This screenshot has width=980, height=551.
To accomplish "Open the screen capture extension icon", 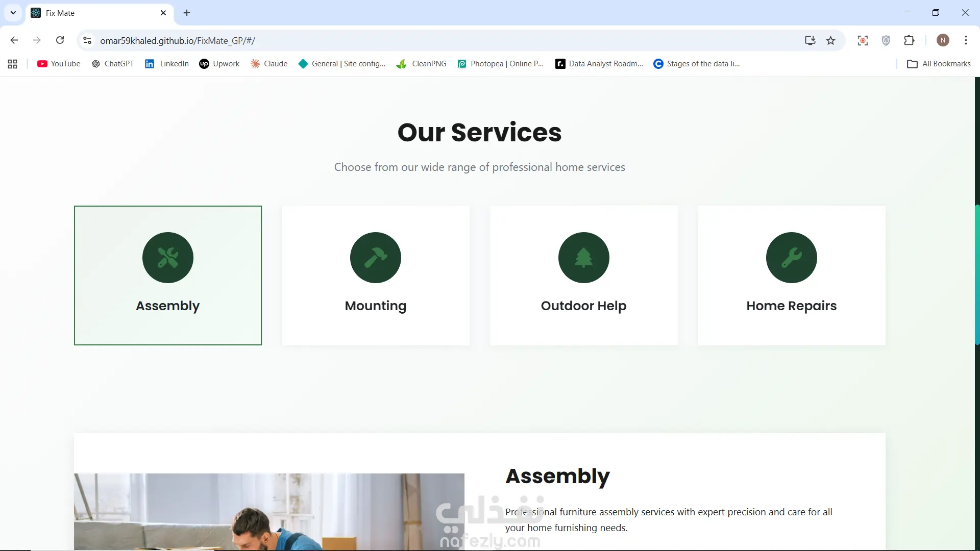I will [x=863, y=40].
